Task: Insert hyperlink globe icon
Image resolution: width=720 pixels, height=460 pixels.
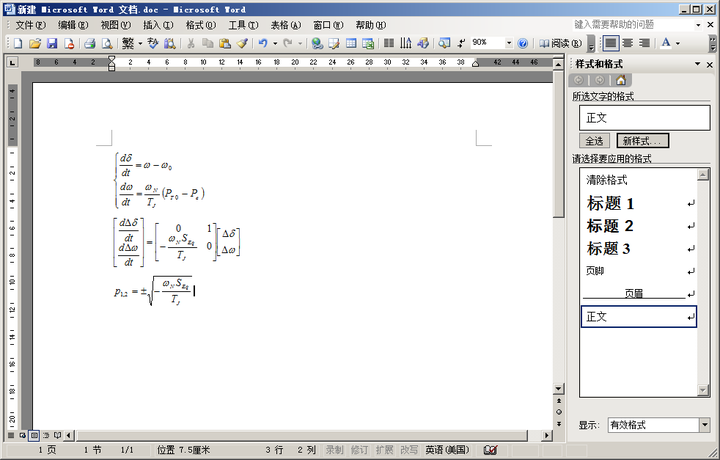Action: click(x=316, y=43)
